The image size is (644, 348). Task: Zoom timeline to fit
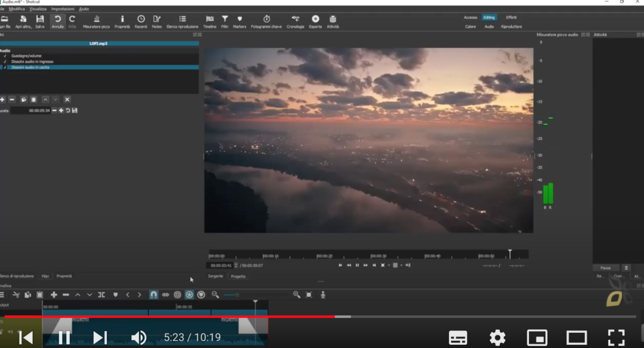click(x=309, y=295)
